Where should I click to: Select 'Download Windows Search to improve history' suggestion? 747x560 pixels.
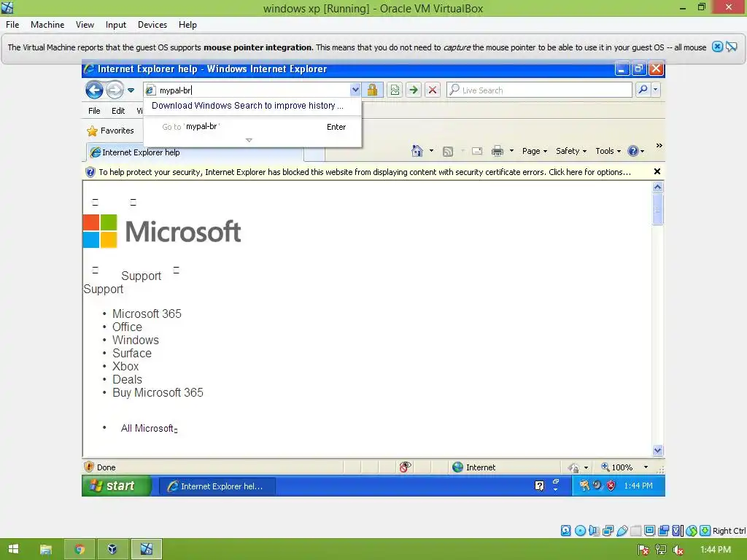coord(252,106)
